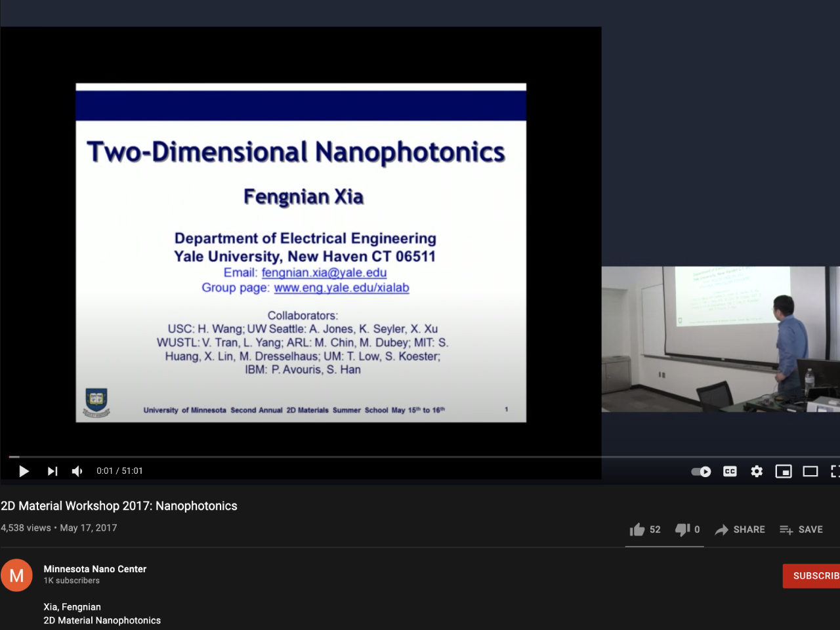Open the Minnesota Nano Center avatar
The height and width of the screenshot is (630, 840).
pos(17,576)
